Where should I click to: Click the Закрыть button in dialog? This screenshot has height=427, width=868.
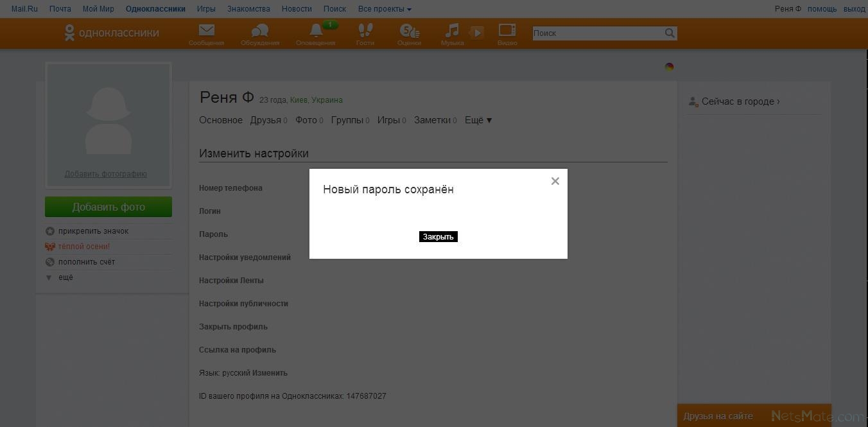click(x=438, y=237)
